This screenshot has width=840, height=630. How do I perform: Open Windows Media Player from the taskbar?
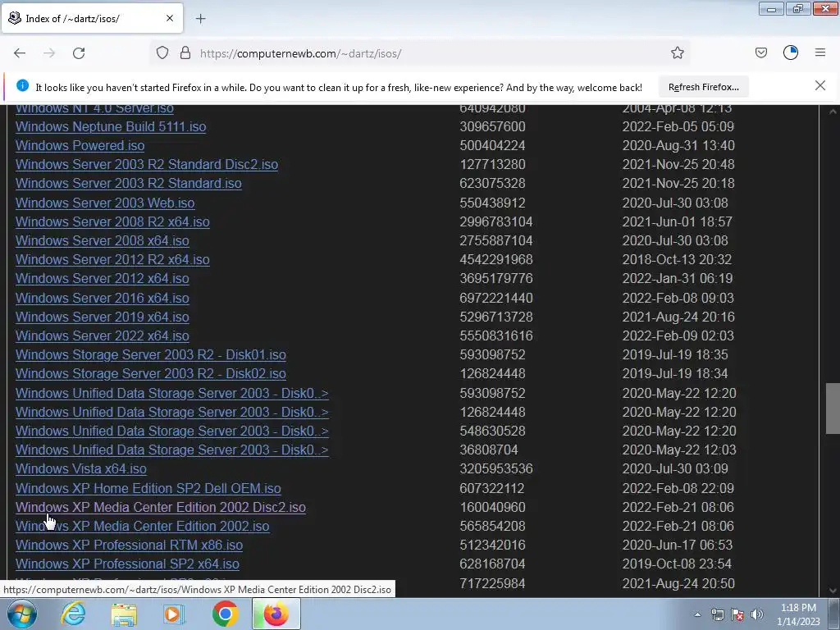[174, 614]
